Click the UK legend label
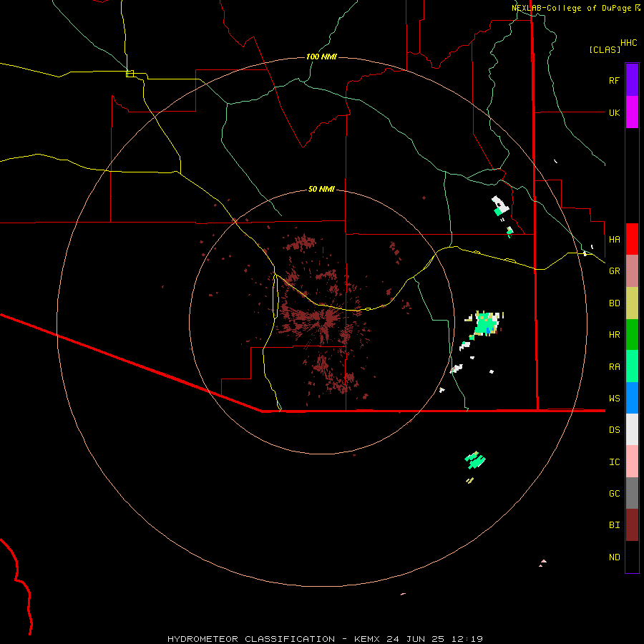Viewport: 644px width, 644px height. [614, 112]
